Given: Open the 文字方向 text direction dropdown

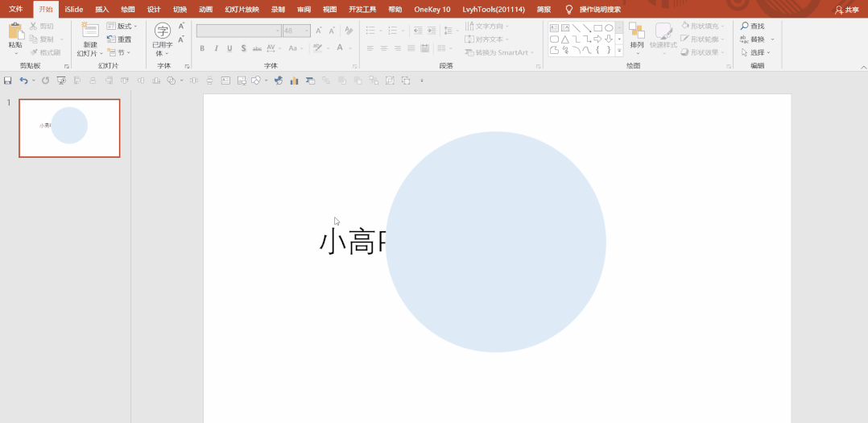Looking at the screenshot, I should tap(487, 26).
